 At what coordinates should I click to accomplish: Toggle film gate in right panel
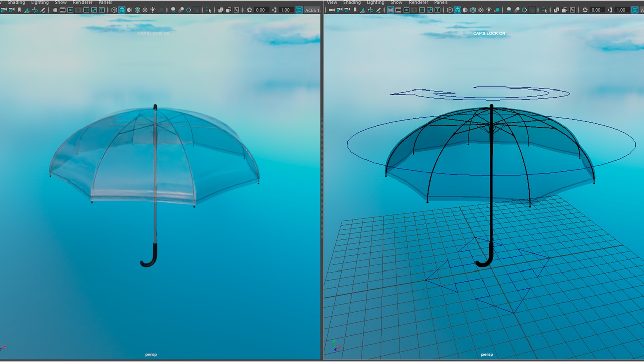[398, 10]
